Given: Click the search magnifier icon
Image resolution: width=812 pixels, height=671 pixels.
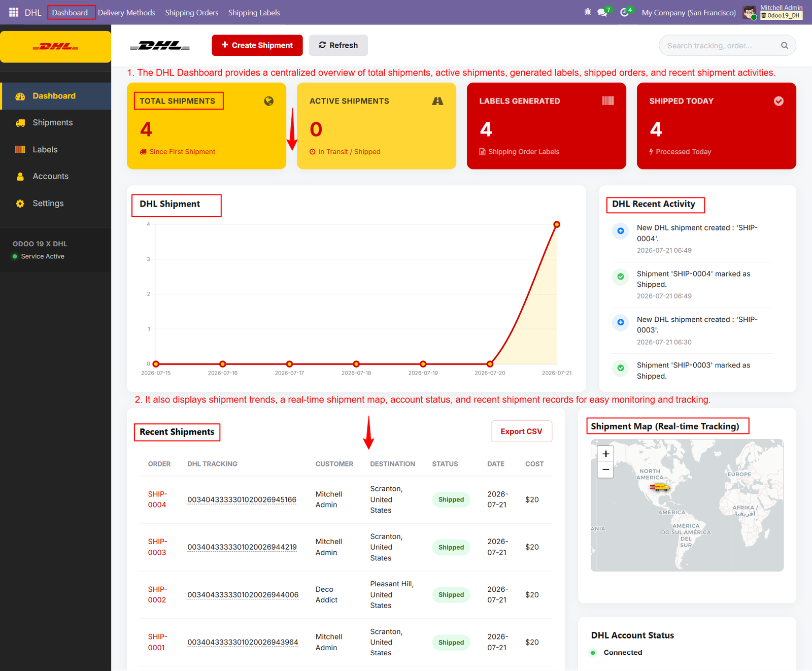Looking at the screenshot, I should [x=785, y=46].
